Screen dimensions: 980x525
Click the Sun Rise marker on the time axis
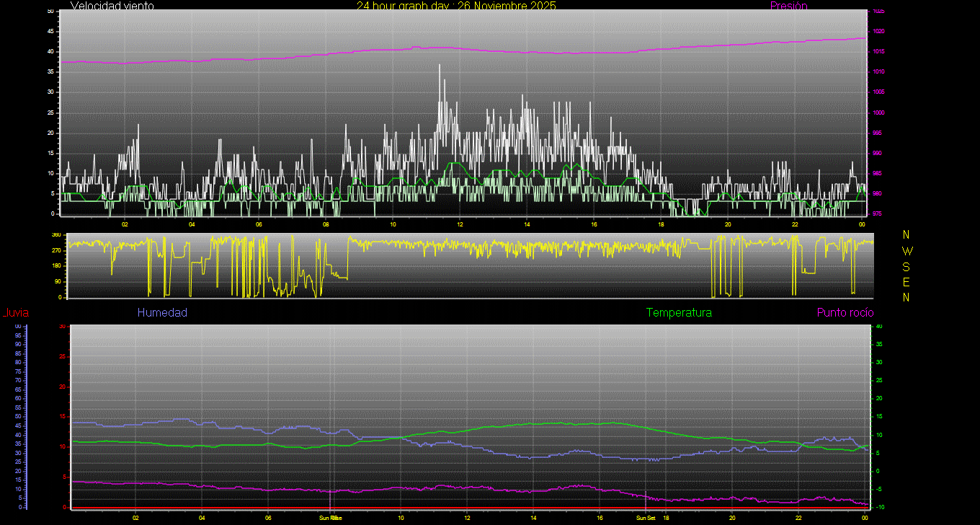click(330, 518)
